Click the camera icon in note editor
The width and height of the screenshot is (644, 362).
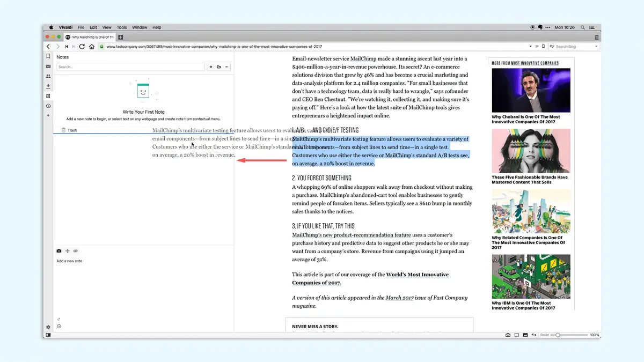(59, 251)
